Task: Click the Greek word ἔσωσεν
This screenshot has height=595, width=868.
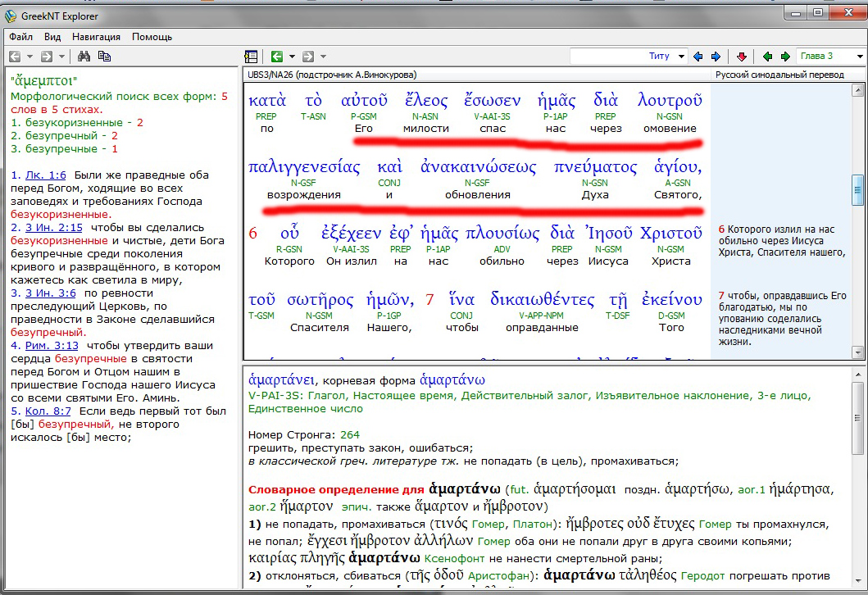Action: pos(492,101)
